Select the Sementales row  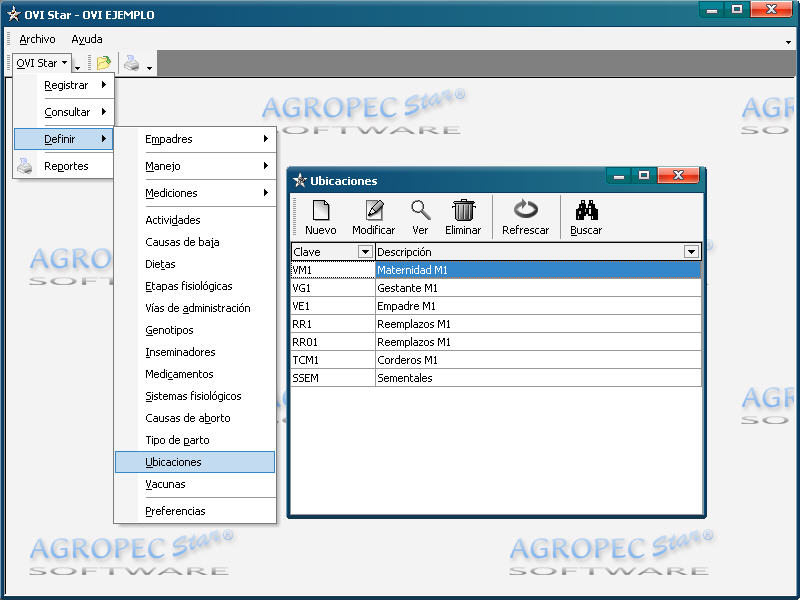pos(496,378)
